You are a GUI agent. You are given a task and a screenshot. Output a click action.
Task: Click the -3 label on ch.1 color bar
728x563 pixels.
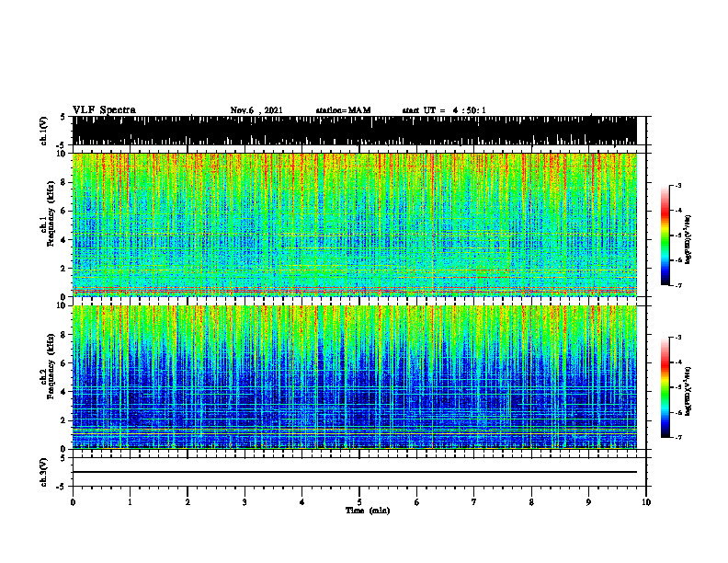[678, 186]
